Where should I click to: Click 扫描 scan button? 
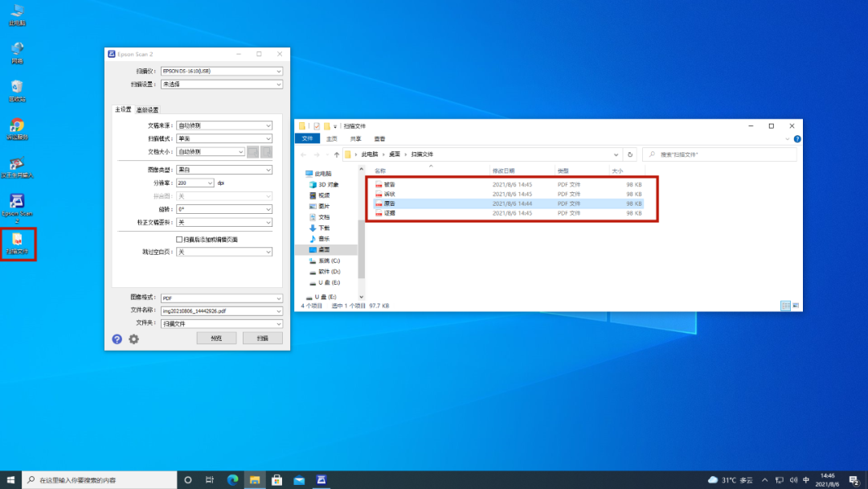262,338
